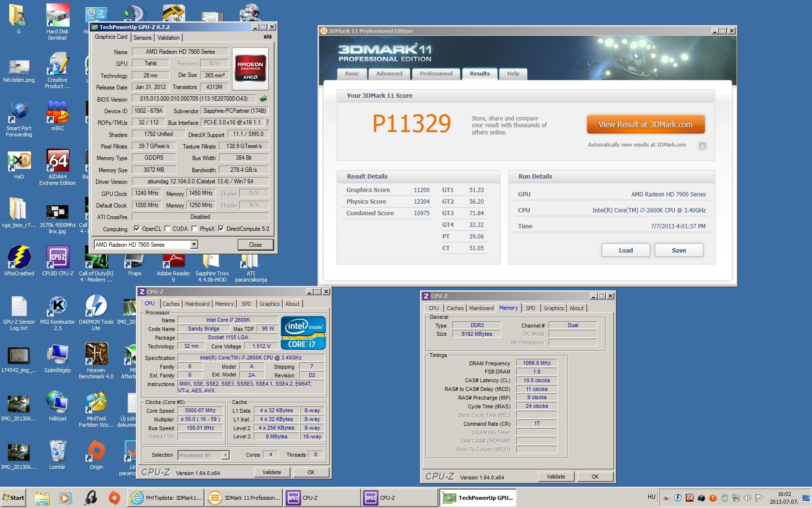Toggle the DirectCompute 5.0 checkbox
The height and width of the screenshot is (508, 812).
point(221,229)
